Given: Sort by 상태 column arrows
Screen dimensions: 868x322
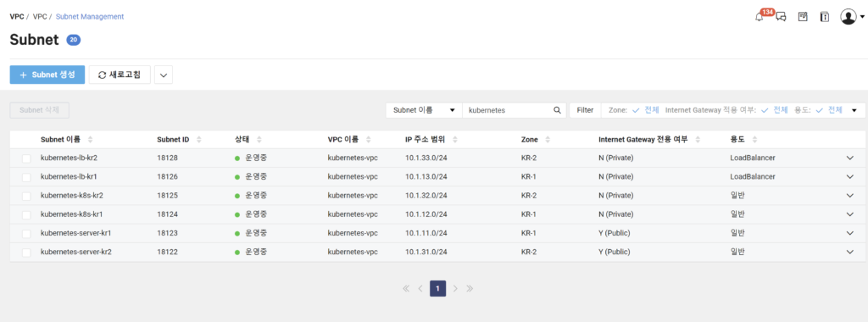Looking at the screenshot, I should (x=259, y=140).
